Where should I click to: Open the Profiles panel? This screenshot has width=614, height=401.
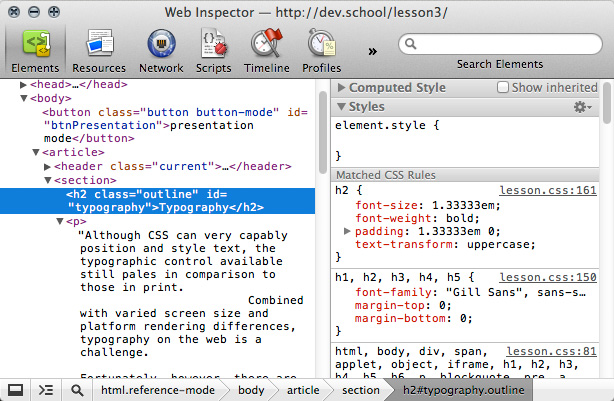(321, 51)
